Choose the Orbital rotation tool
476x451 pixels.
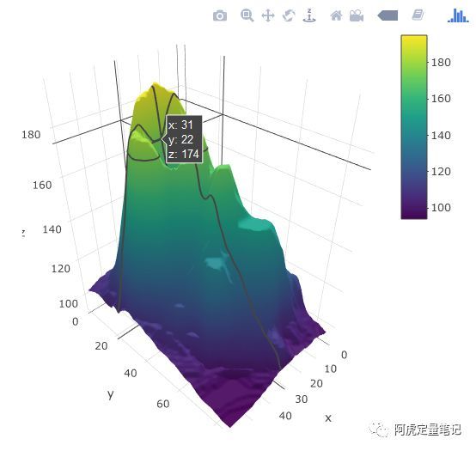[x=289, y=15]
